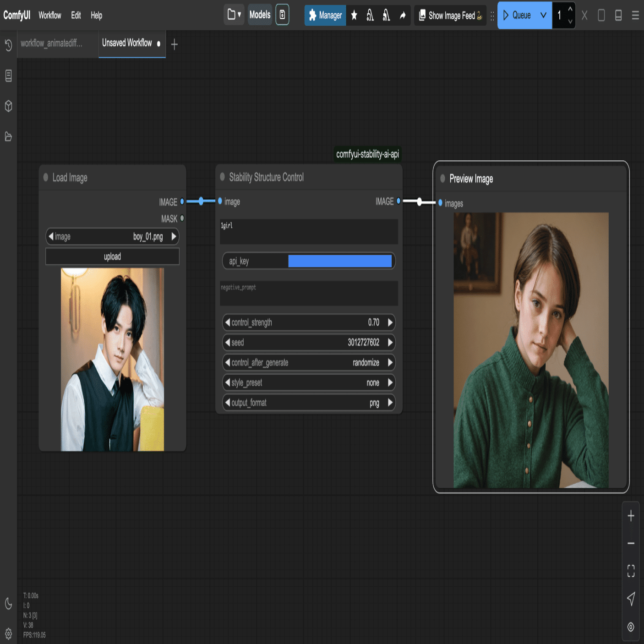Image resolution: width=644 pixels, height=644 pixels.
Task: Click the bottom panel toggle icon in top bar
Action: point(618,16)
